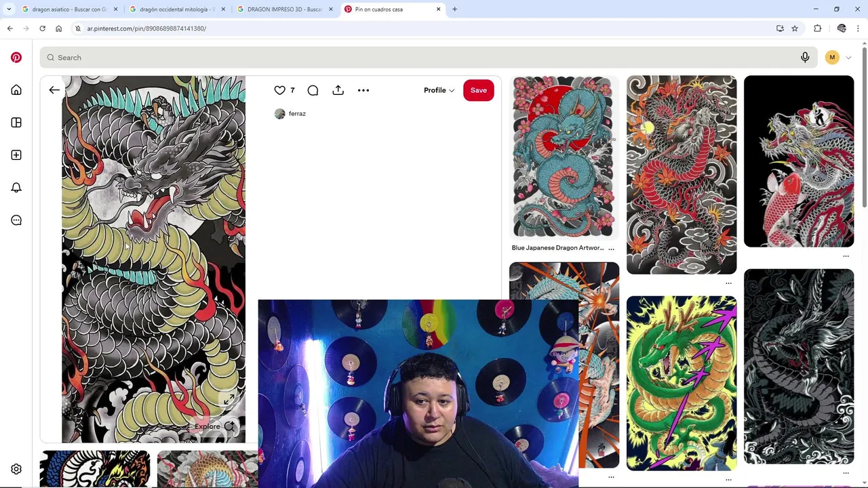Image resolution: width=868 pixels, height=488 pixels.
Task: Open the grey dragon on black background pin
Action: [799, 367]
